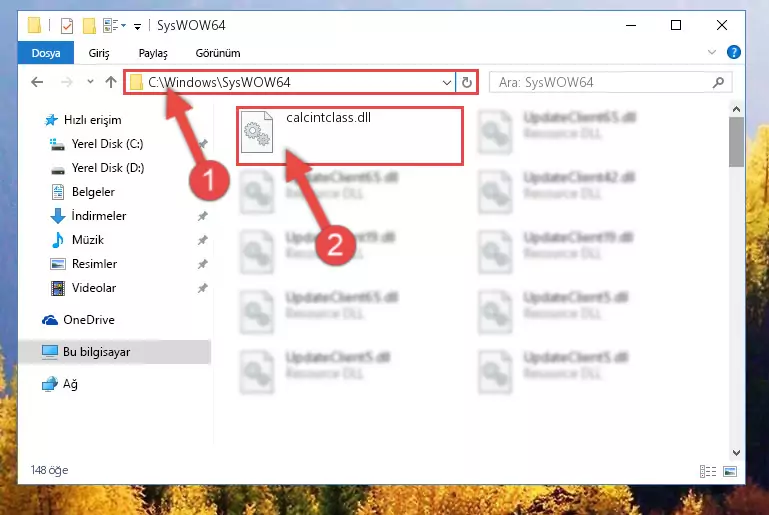This screenshot has height=515, width=769.
Task: Open the Paylaş ribbon tab
Action: point(153,53)
